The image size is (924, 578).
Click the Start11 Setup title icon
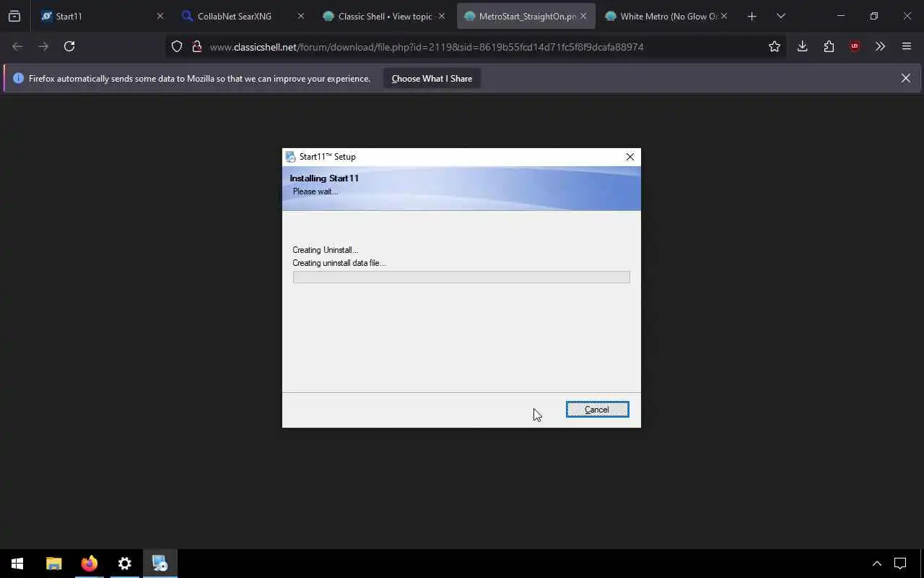(290, 157)
